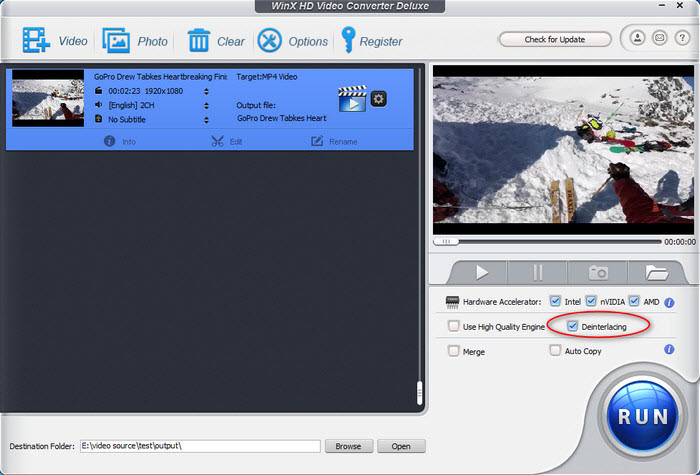Click the Check for Update button

(x=555, y=39)
